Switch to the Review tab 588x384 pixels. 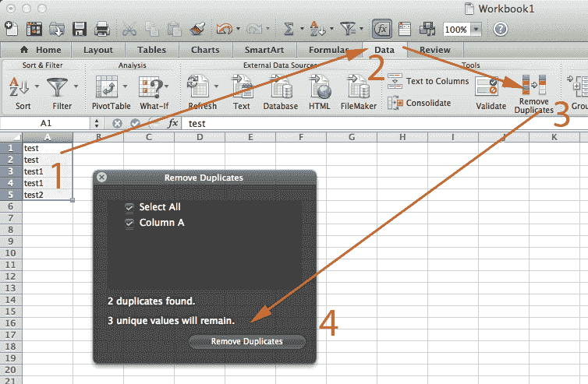pos(435,50)
